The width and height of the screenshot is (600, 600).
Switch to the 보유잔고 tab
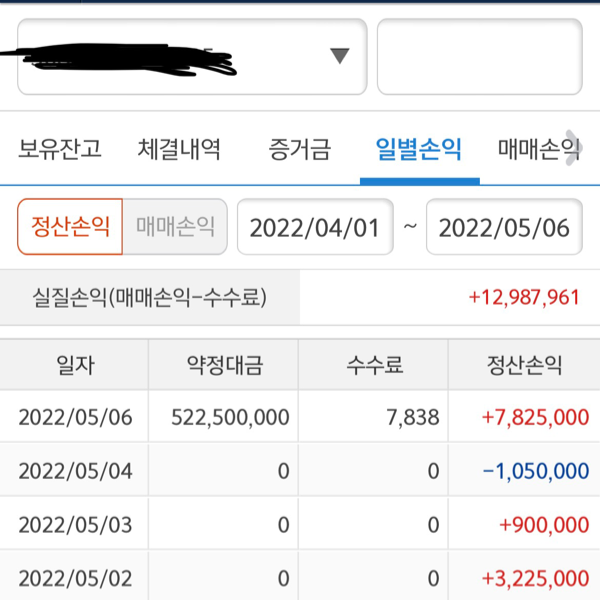coord(60,151)
